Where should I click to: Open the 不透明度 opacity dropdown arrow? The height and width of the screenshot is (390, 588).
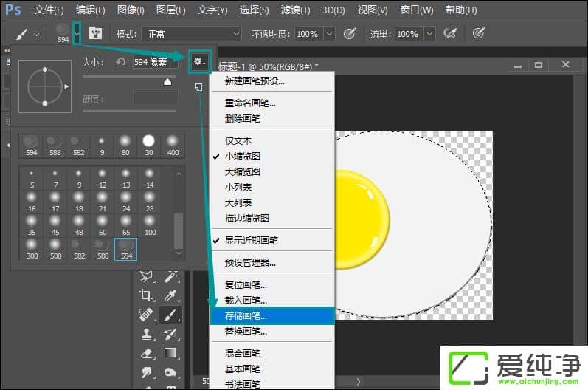click(328, 34)
